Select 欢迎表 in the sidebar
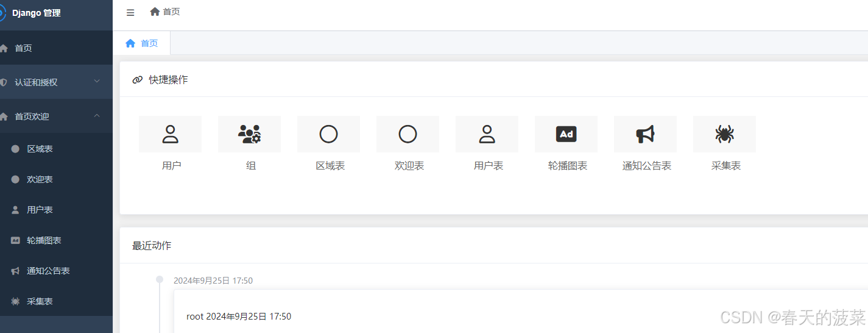Image resolution: width=868 pixels, height=333 pixels. tap(56, 179)
